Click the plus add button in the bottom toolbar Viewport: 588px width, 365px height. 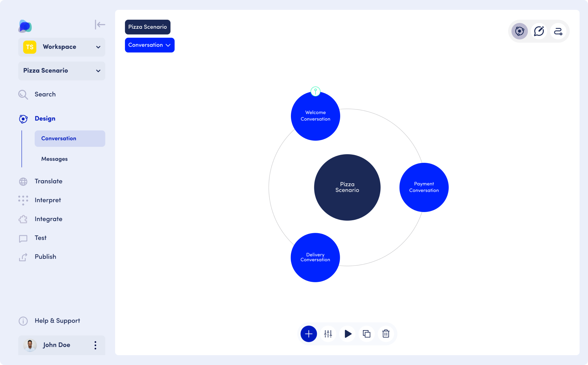pos(309,334)
